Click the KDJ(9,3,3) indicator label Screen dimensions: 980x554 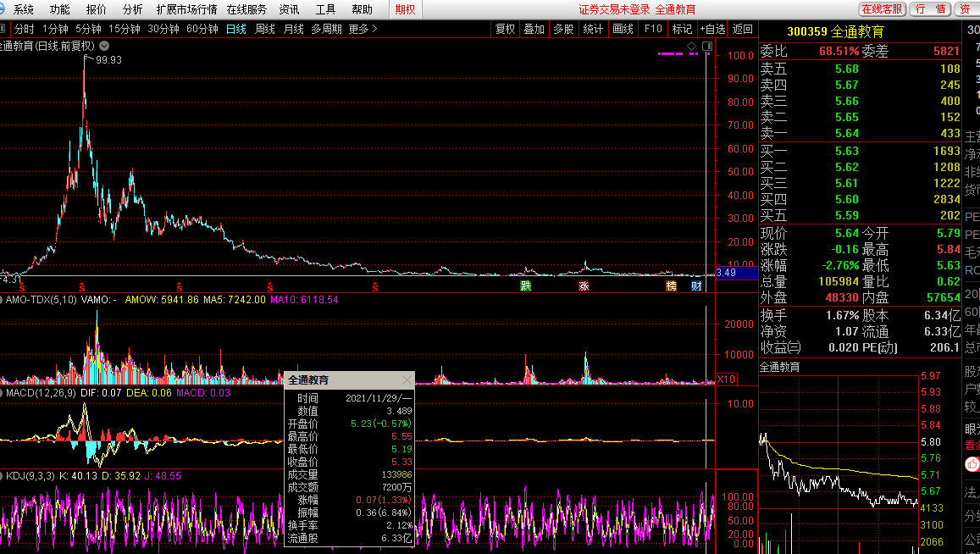30,476
